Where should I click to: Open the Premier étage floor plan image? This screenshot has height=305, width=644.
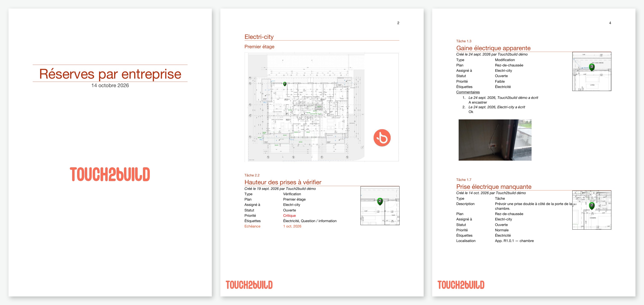tap(321, 107)
